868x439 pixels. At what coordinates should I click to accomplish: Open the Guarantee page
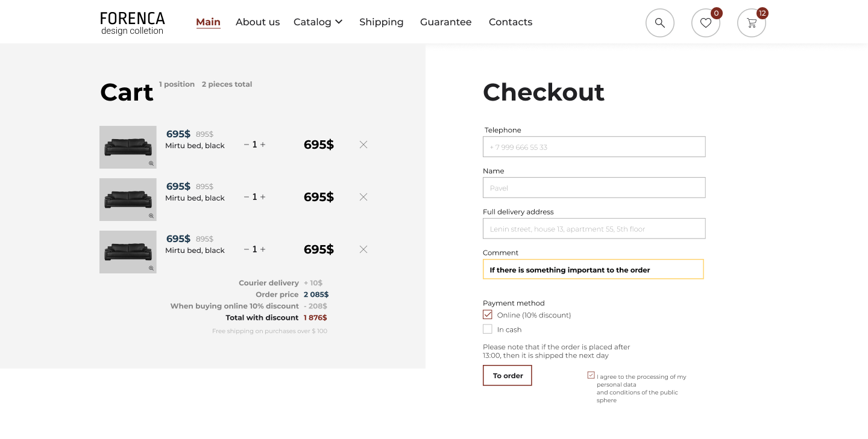click(446, 22)
